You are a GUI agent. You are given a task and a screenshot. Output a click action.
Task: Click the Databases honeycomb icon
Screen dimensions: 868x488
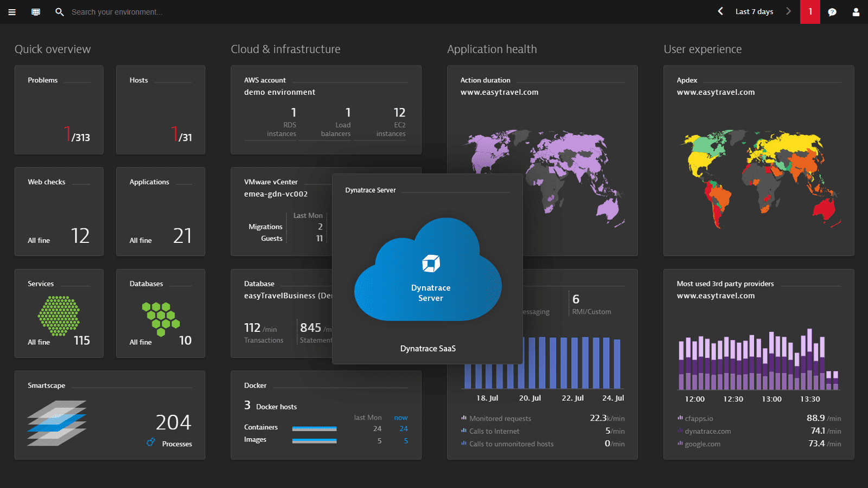click(x=161, y=319)
